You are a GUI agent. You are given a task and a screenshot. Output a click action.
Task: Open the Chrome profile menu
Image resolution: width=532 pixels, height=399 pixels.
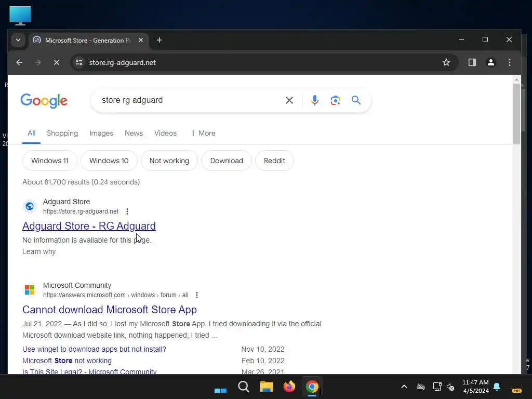click(x=490, y=62)
